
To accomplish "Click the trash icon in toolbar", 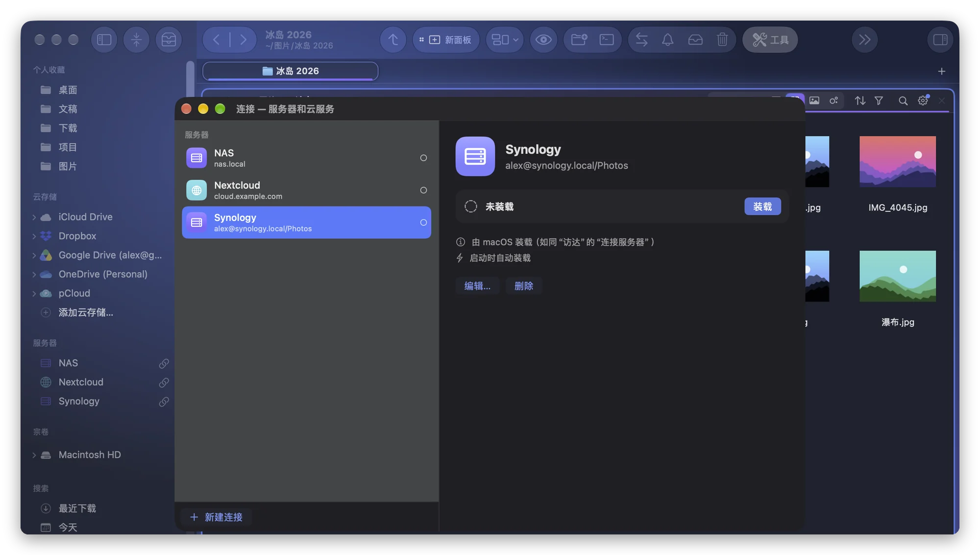I will coord(722,40).
